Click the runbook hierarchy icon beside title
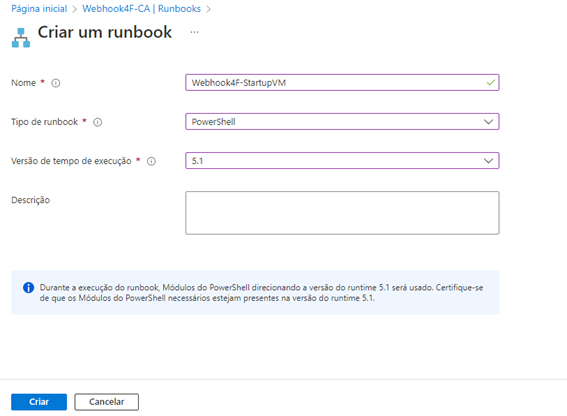 pos(21,38)
